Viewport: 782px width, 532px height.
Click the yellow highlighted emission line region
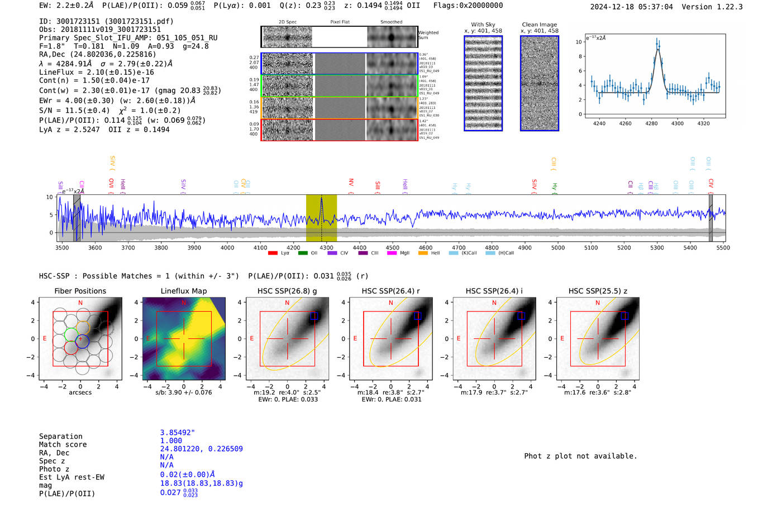point(321,218)
